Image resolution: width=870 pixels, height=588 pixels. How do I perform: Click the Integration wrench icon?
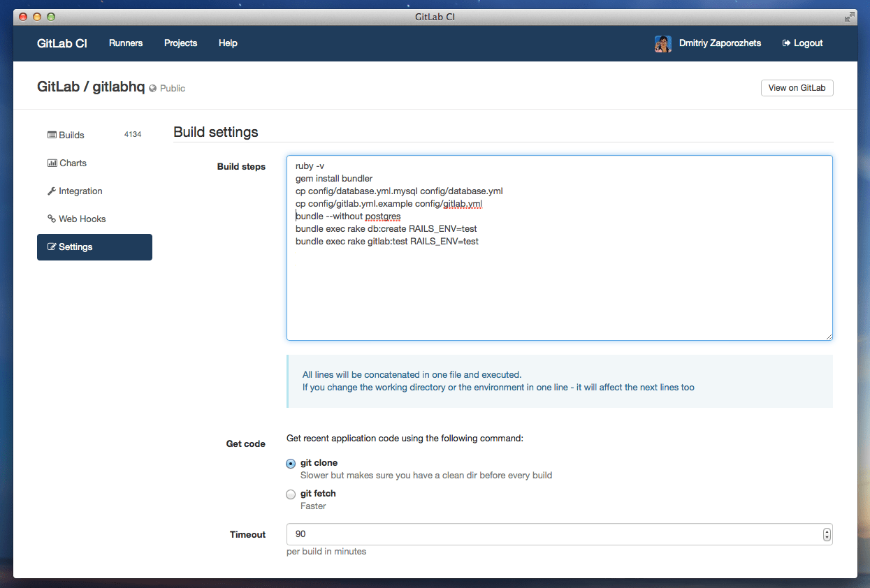pyautogui.click(x=52, y=191)
